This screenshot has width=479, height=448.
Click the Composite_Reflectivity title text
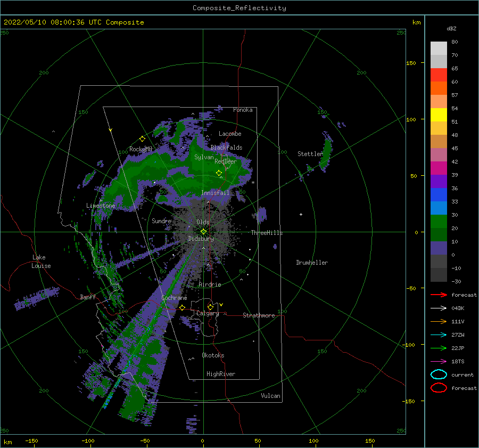[239, 8]
